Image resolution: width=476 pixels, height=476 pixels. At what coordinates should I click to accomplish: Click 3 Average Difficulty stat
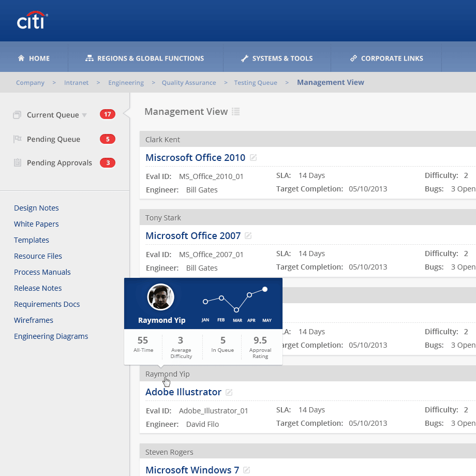click(181, 347)
